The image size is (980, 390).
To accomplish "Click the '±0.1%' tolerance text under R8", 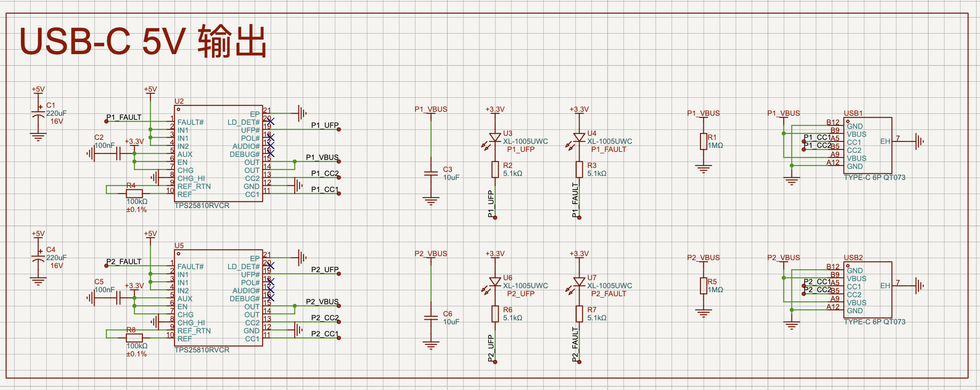I will pos(136,354).
